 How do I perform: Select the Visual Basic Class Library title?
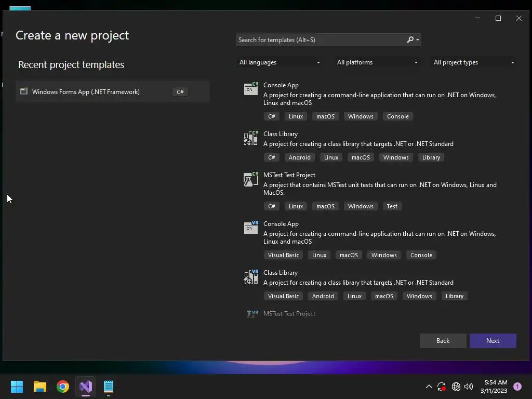(281, 273)
